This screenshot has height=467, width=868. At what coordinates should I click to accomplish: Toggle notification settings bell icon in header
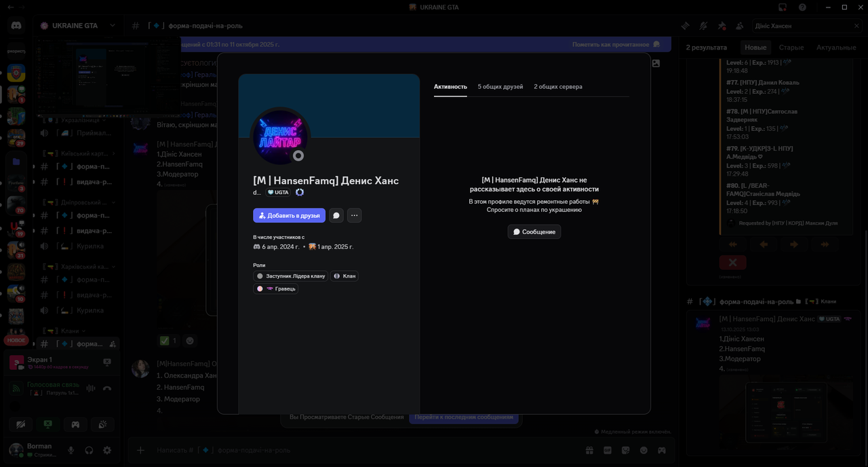[703, 26]
